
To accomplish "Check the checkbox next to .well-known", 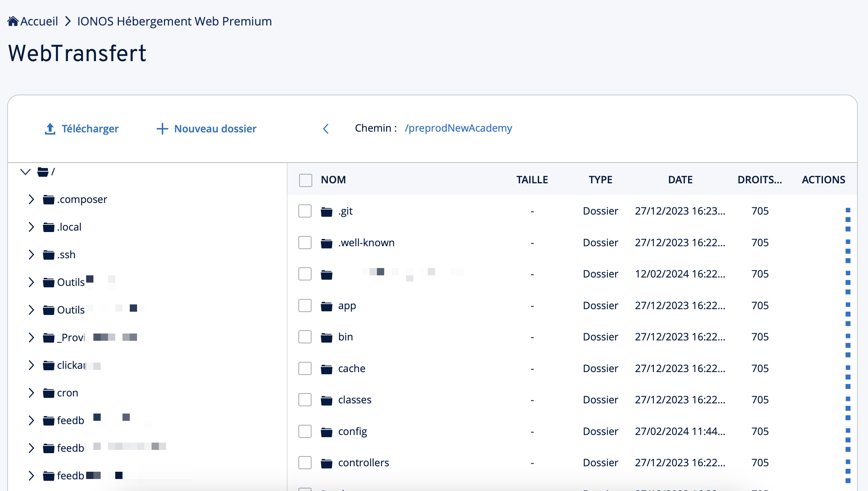I will (305, 242).
